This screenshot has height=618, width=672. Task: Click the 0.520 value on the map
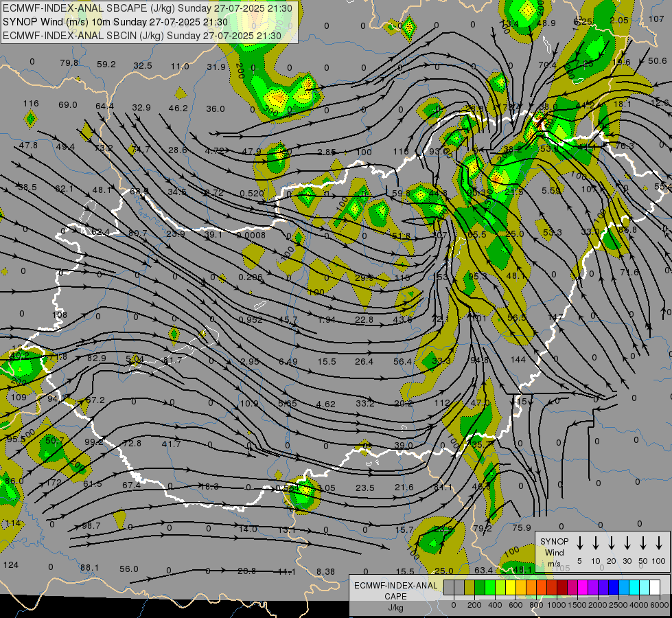pyautogui.click(x=252, y=193)
